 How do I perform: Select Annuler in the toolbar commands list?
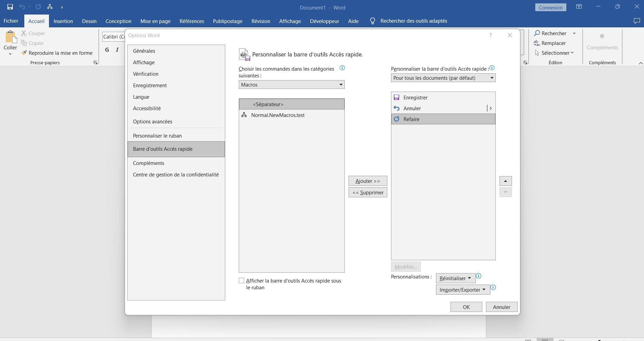pyautogui.click(x=443, y=108)
